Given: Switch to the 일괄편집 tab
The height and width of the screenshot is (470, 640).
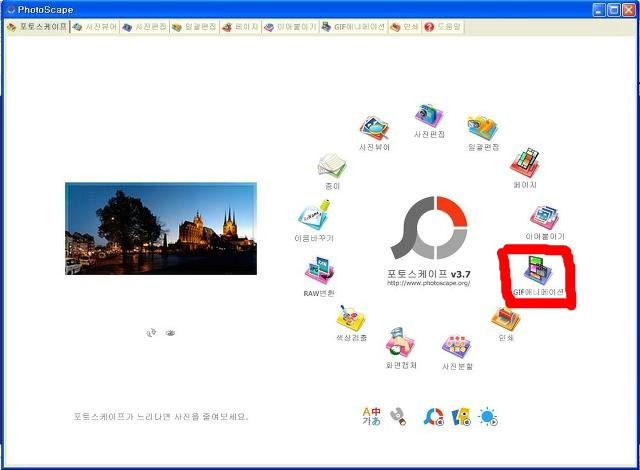Looking at the screenshot, I should [195, 27].
